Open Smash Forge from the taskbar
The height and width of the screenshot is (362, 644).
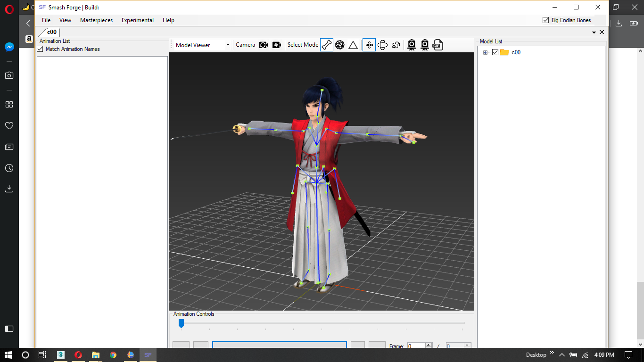point(148,355)
